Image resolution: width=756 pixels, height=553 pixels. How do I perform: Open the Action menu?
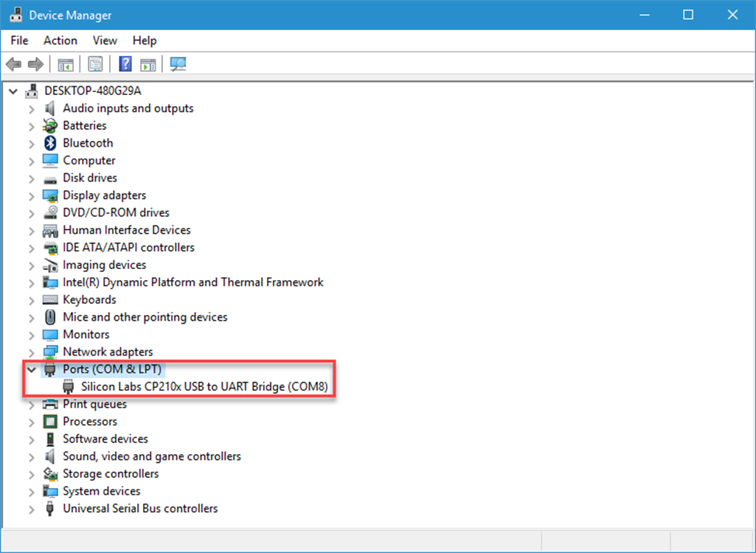[60, 41]
